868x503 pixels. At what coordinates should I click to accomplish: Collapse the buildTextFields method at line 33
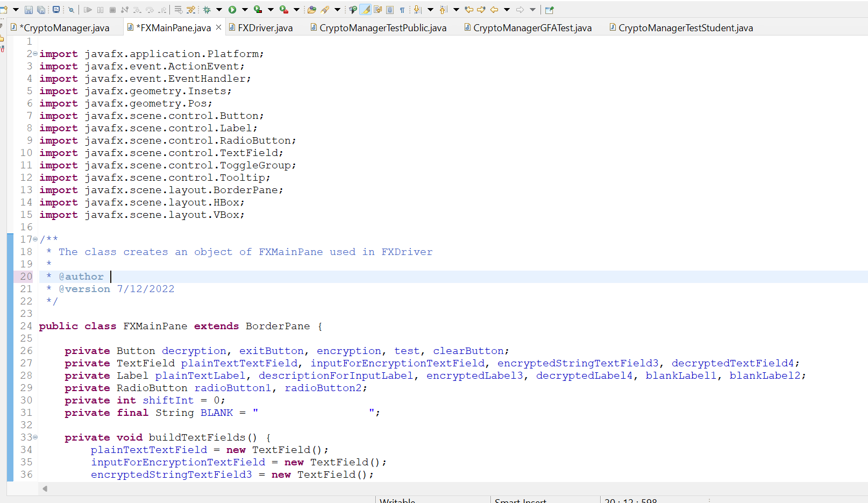tap(35, 437)
